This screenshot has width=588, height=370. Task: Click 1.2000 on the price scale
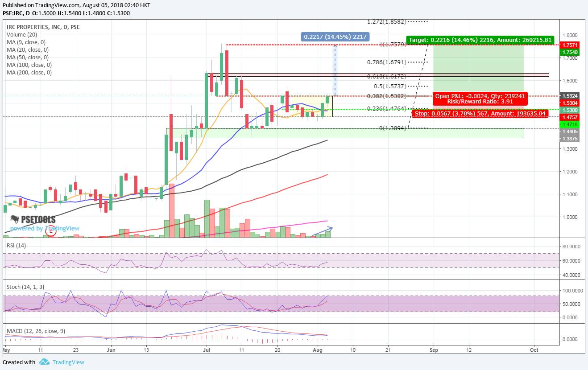tap(571, 172)
